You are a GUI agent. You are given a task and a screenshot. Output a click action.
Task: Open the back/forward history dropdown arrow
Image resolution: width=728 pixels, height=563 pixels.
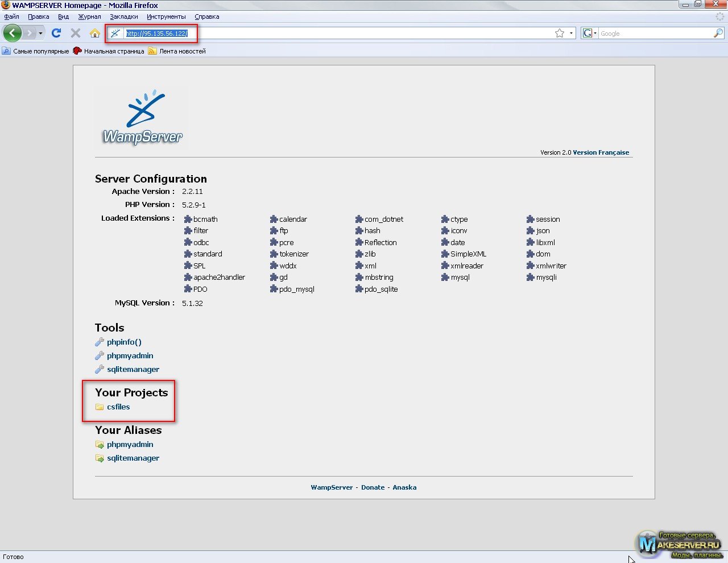click(x=40, y=34)
